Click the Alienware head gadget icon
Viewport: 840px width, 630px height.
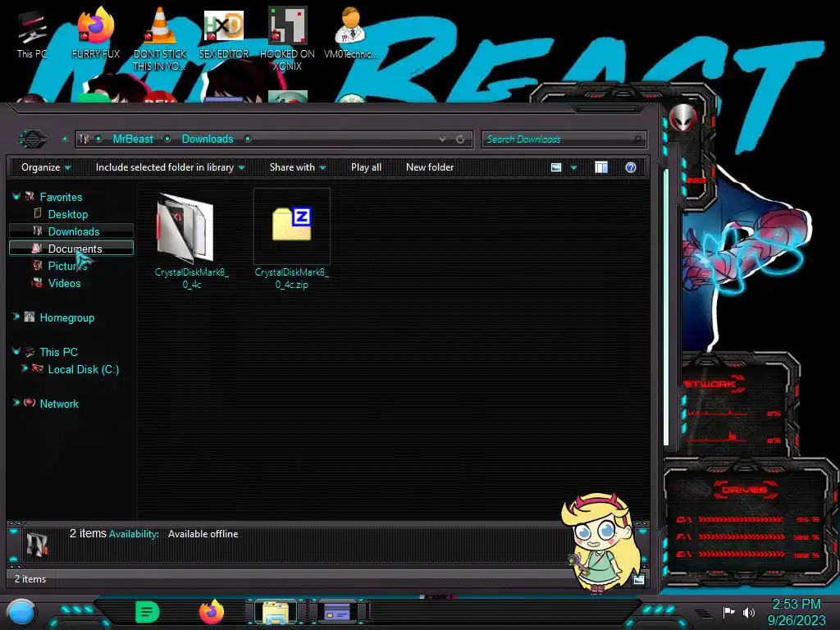[x=682, y=116]
